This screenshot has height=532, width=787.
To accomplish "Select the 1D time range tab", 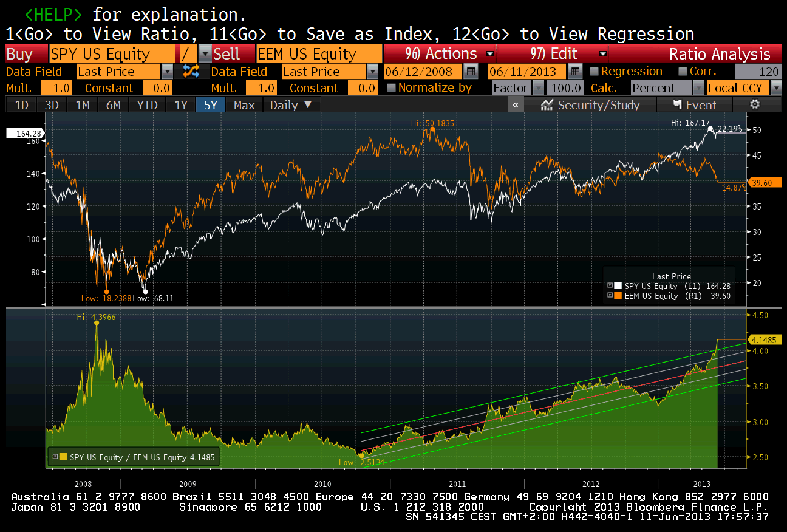I will [21, 105].
